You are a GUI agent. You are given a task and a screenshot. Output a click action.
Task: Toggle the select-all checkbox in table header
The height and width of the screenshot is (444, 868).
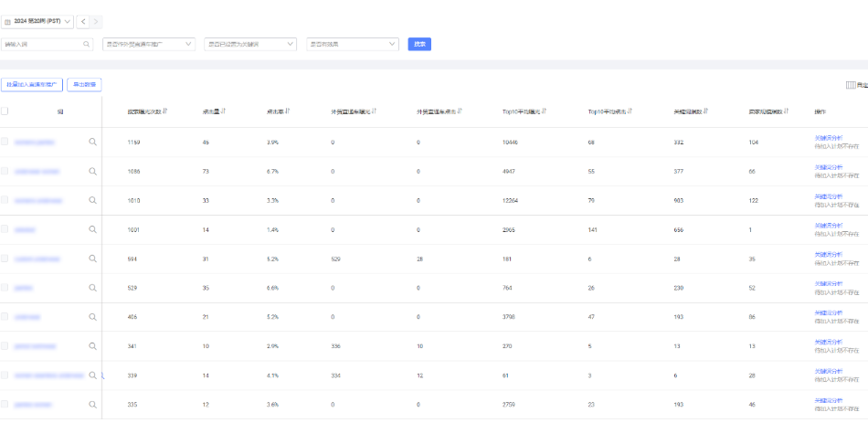click(5, 111)
